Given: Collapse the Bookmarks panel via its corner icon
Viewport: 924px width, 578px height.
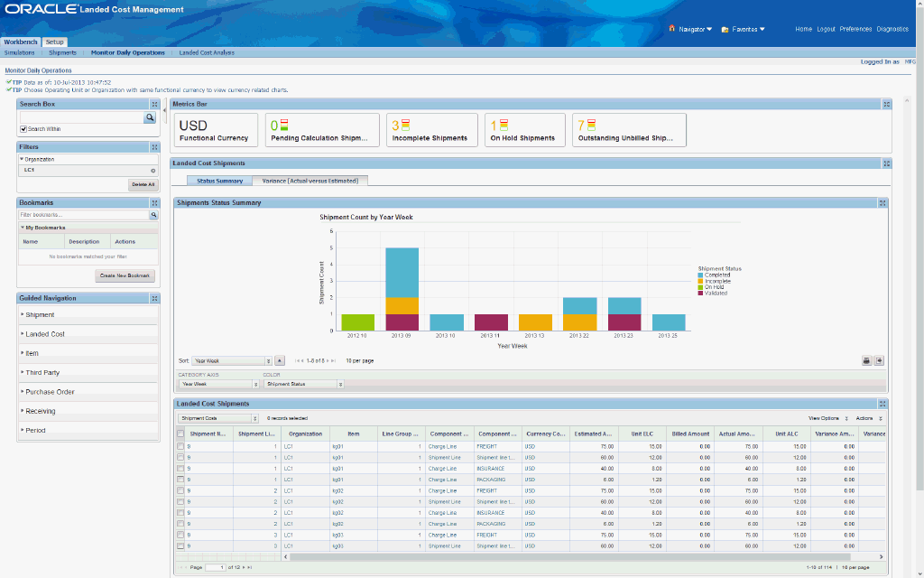Looking at the screenshot, I should pos(154,203).
